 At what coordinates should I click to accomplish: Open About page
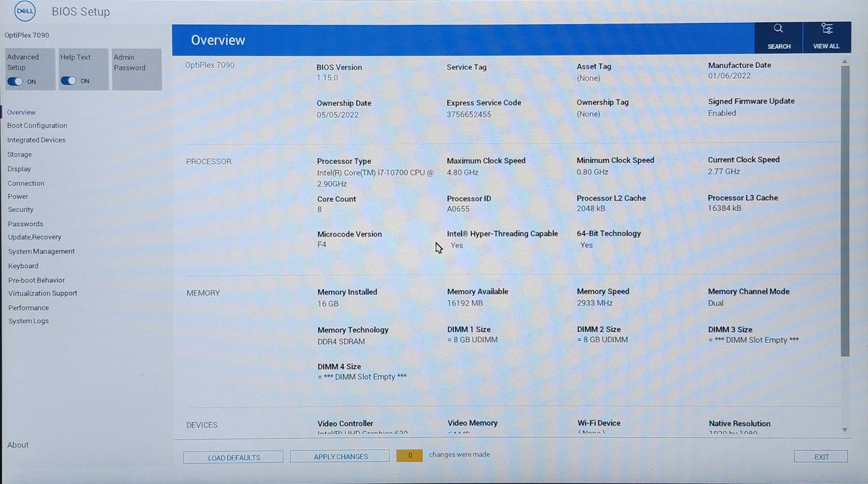click(18, 445)
